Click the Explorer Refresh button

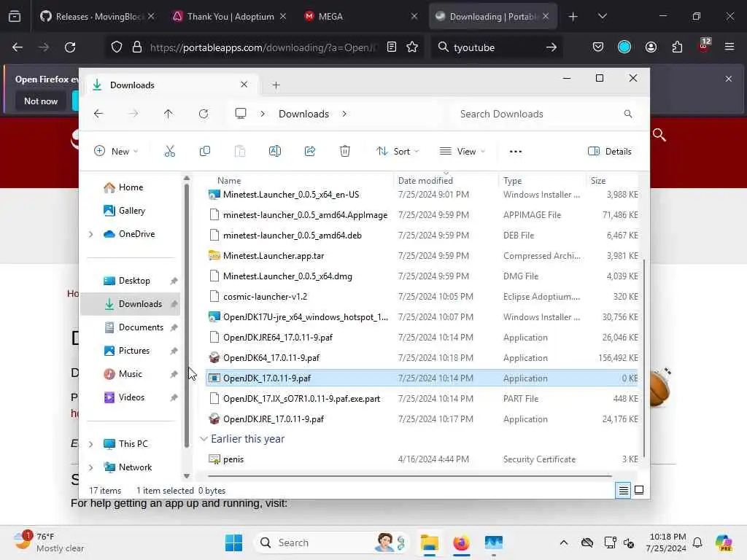click(204, 114)
